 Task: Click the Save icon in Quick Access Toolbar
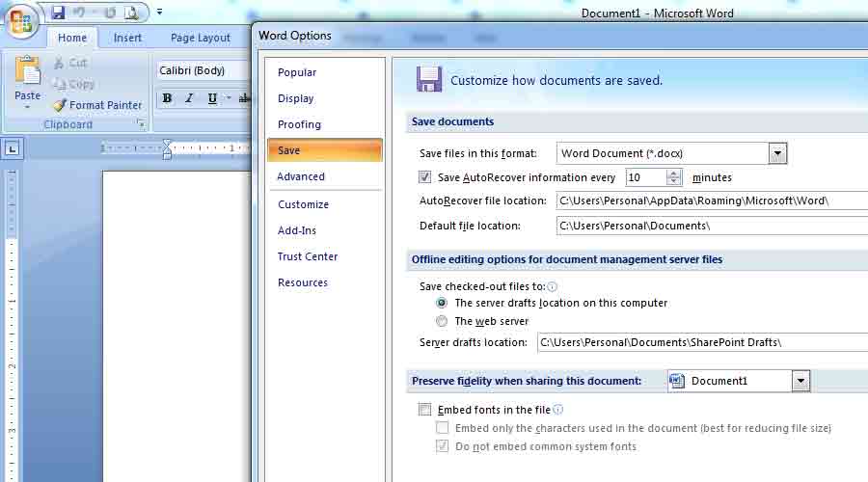(58, 13)
